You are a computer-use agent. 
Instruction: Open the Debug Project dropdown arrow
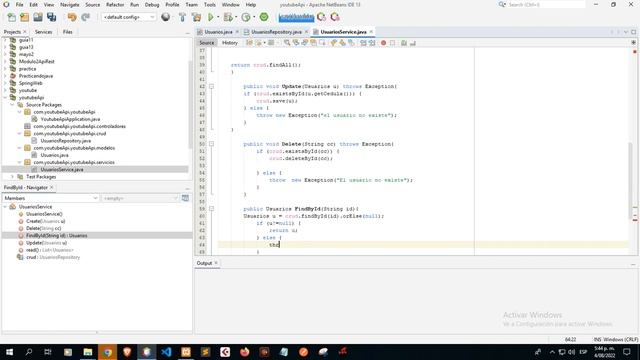click(x=236, y=17)
